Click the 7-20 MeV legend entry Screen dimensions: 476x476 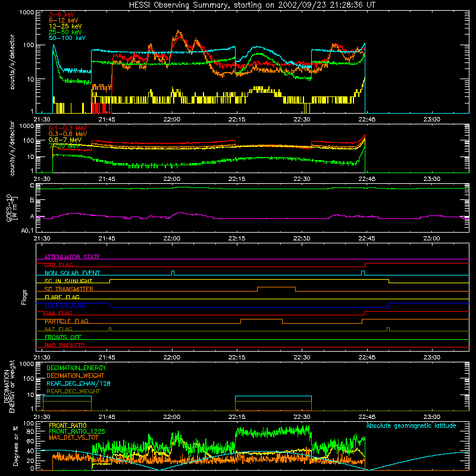[x=64, y=146]
